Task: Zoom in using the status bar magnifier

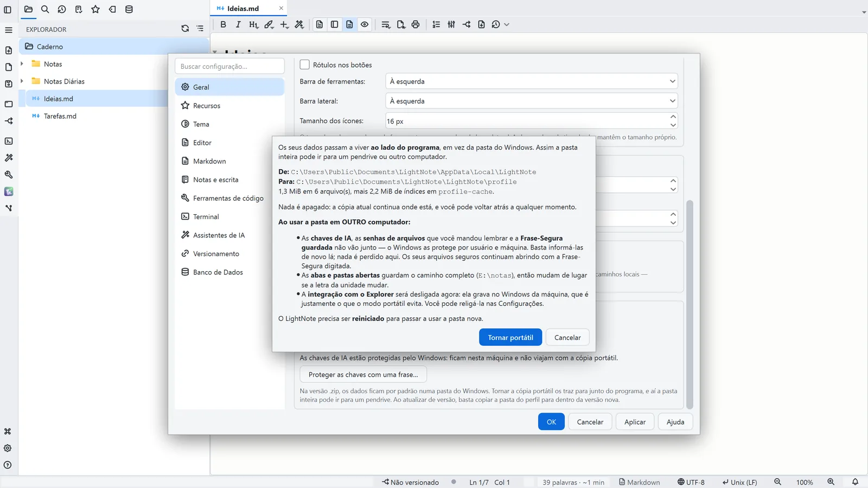Action: pyautogui.click(x=831, y=482)
